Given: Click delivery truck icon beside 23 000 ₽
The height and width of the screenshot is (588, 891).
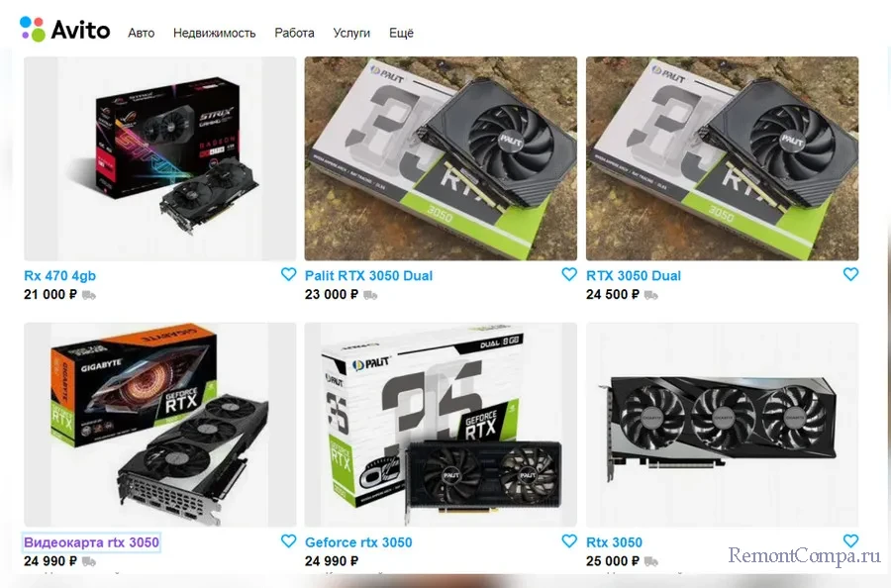Looking at the screenshot, I should click(x=370, y=295).
